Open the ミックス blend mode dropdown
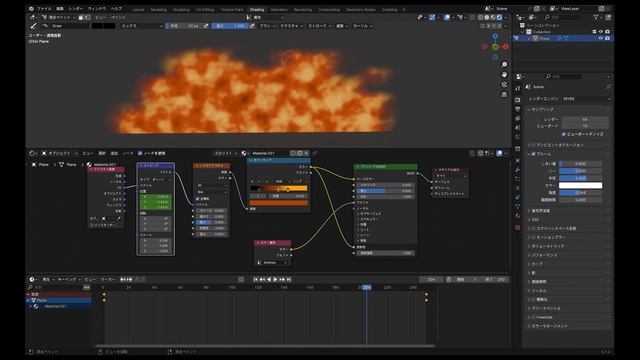This screenshot has height=360, width=640. (141, 26)
